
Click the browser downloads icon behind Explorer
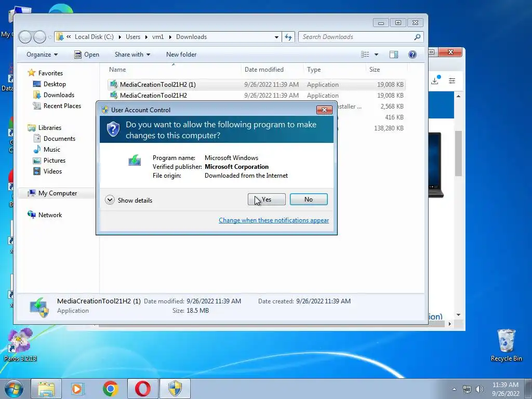(435, 81)
